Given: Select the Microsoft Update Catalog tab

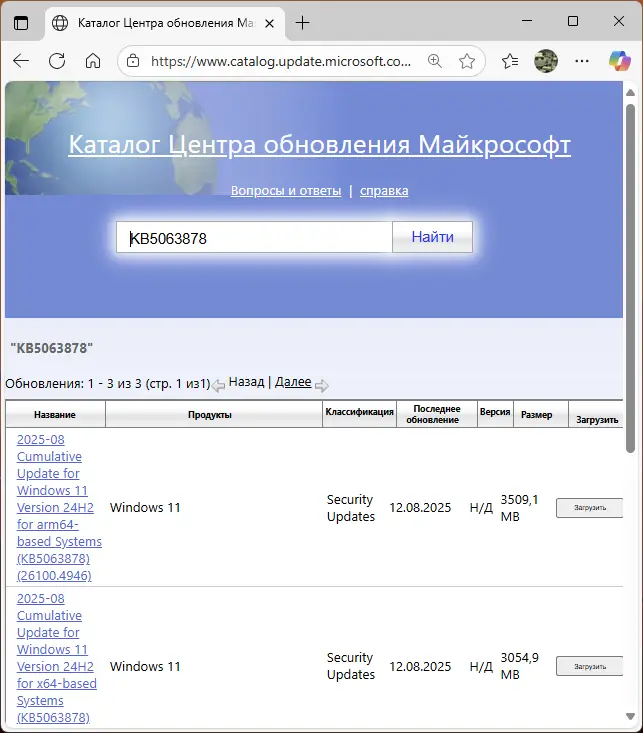Looking at the screenshot, I should pos(165,23).
